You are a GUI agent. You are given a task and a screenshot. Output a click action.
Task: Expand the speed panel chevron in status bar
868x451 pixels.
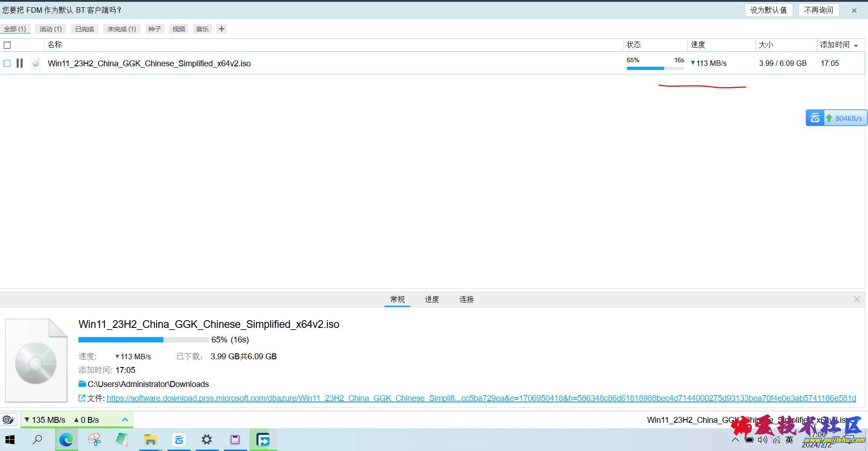125,420
